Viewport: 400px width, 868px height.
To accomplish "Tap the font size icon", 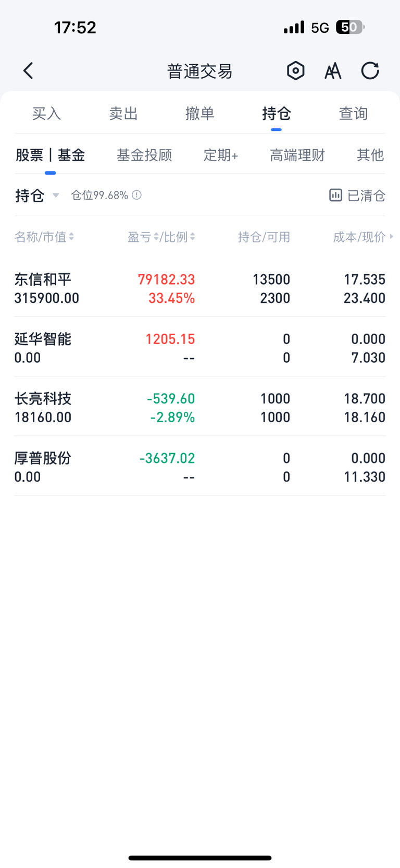I will [x=333, y=71].
